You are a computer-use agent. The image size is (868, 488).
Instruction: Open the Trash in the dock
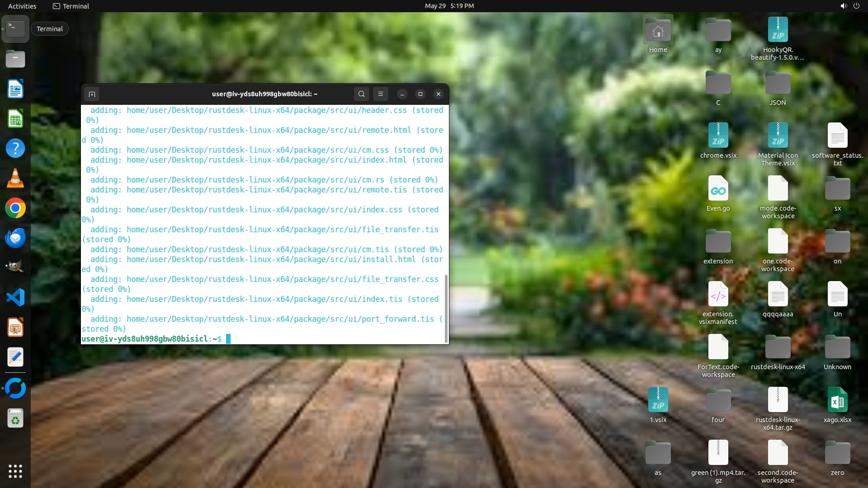coord(15,418)
